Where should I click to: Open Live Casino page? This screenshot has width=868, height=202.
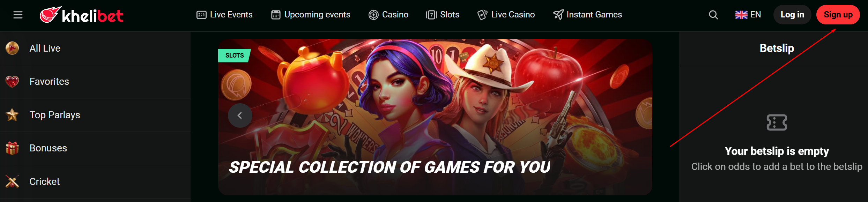coord(506,15)
